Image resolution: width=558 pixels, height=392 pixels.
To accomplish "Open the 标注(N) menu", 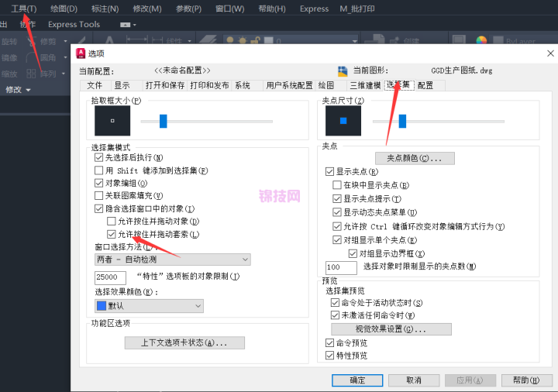I will (105, 9).
